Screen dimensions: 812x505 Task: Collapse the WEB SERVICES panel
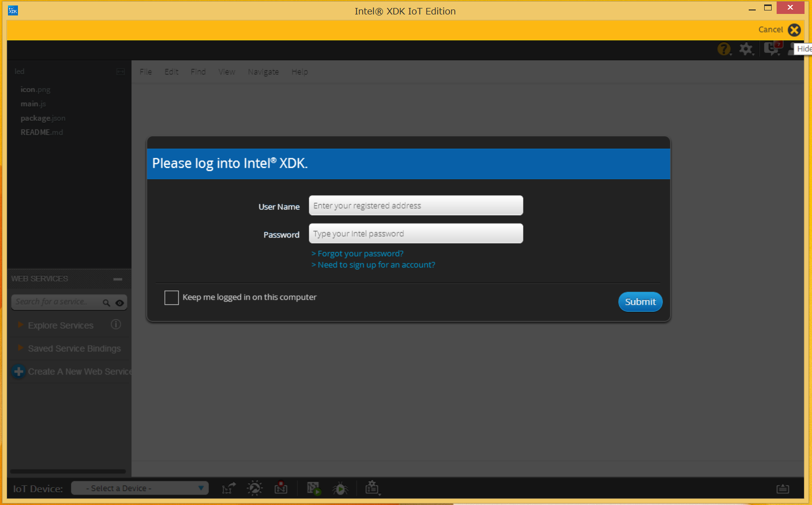(118, 279)
